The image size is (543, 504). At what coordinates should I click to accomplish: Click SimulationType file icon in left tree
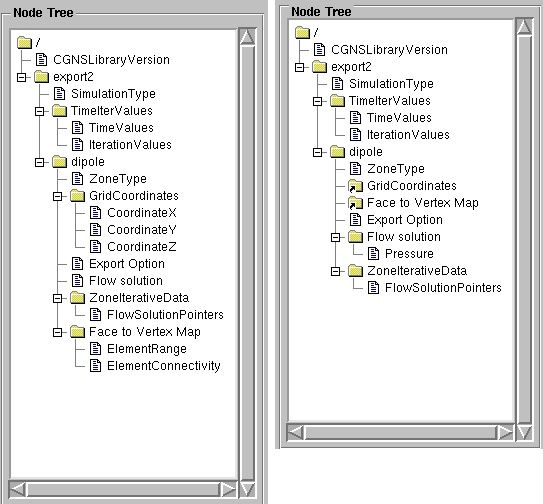(60, 94)
